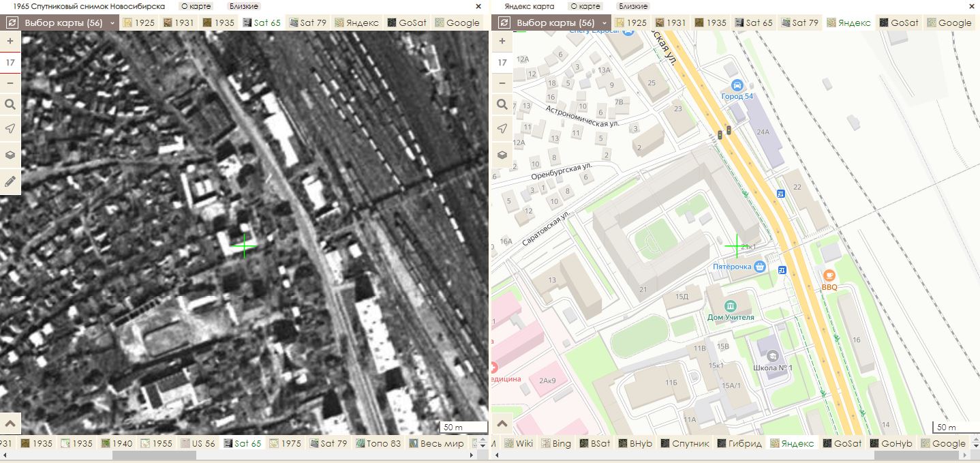Click the Близкие button in left panel
The image size is (980, 463).
[x=244, y=6]
